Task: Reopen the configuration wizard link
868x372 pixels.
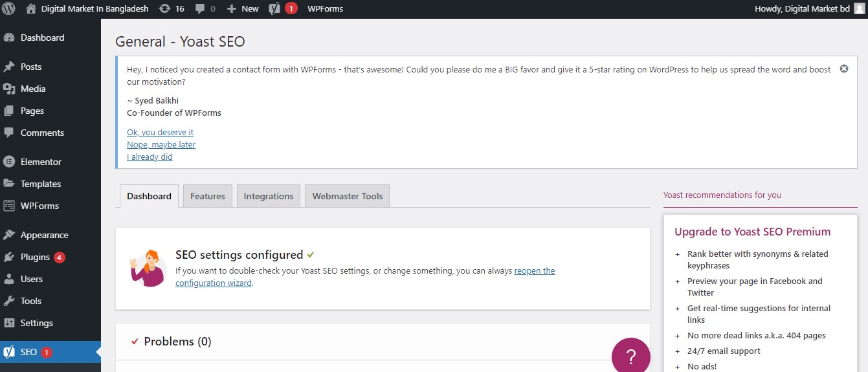Action: (535, 271)
